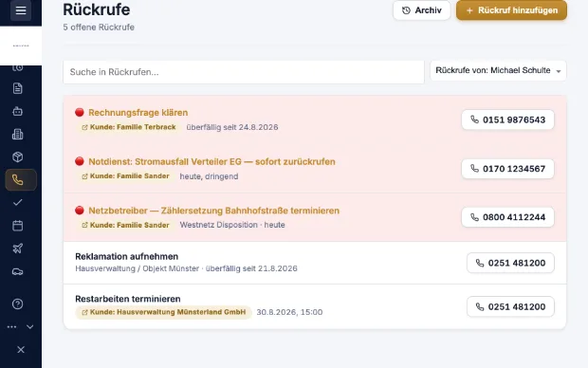The image size is (588, 368).
Task: Open Kunde: Familie Sander tag in Netzbetreiber row
Action: tap(125, 225)
